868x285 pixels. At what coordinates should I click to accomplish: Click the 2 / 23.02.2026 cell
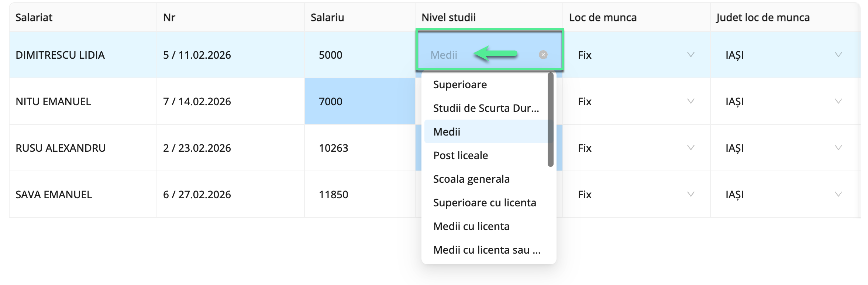(231, 148)
